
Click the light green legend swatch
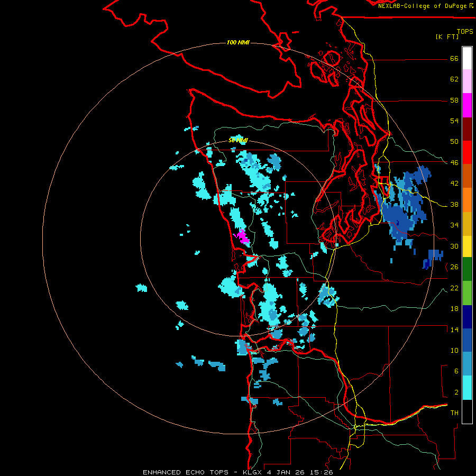[x=467, y=292]
